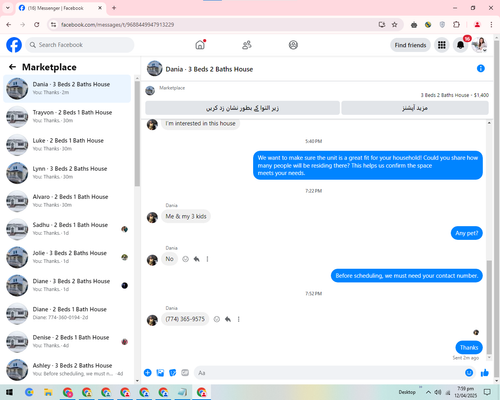Open Ashley 3 Beds 2 Baths conversation
500x400 pixels.
coord(67,370)
